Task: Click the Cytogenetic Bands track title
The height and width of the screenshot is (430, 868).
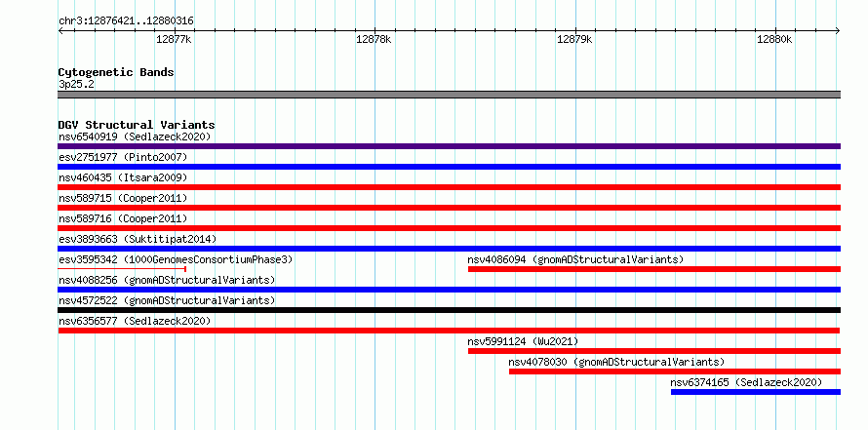Action: (x=116, y=72)
